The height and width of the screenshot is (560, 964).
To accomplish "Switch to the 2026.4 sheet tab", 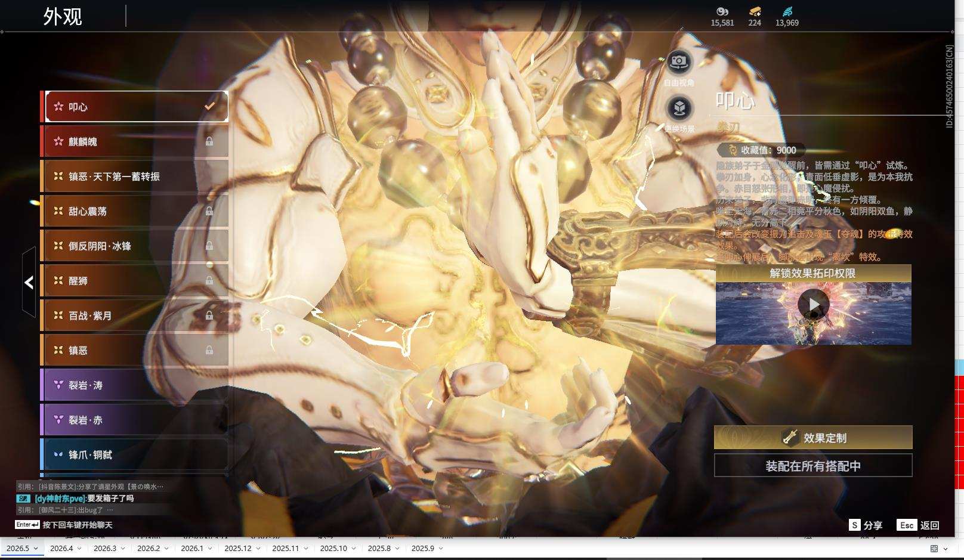I will pyautogui.click(x=61, y=548).
